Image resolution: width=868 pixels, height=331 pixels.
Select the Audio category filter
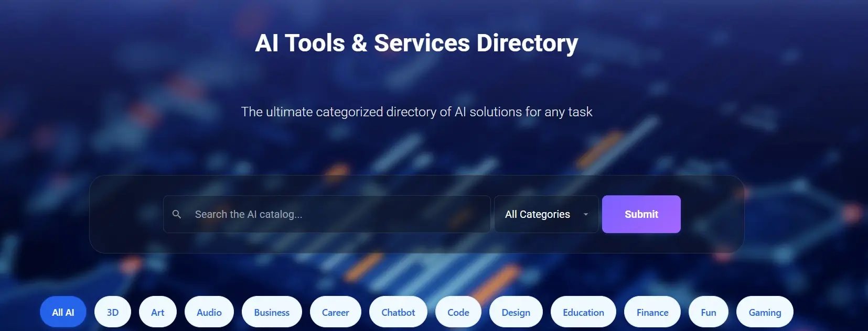pos(209,312)
